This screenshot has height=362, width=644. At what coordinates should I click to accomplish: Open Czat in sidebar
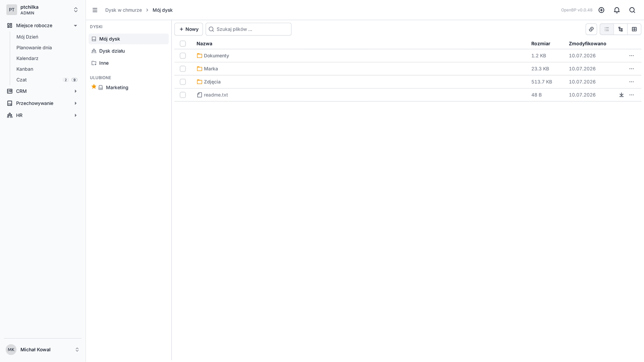[x=22, y=80]
